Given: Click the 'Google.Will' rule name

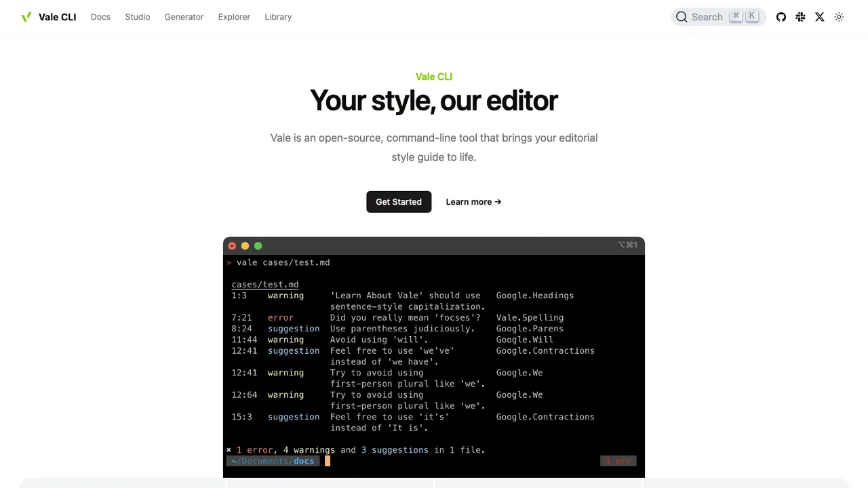Looking at the screenshot, I should coord(525,340).
